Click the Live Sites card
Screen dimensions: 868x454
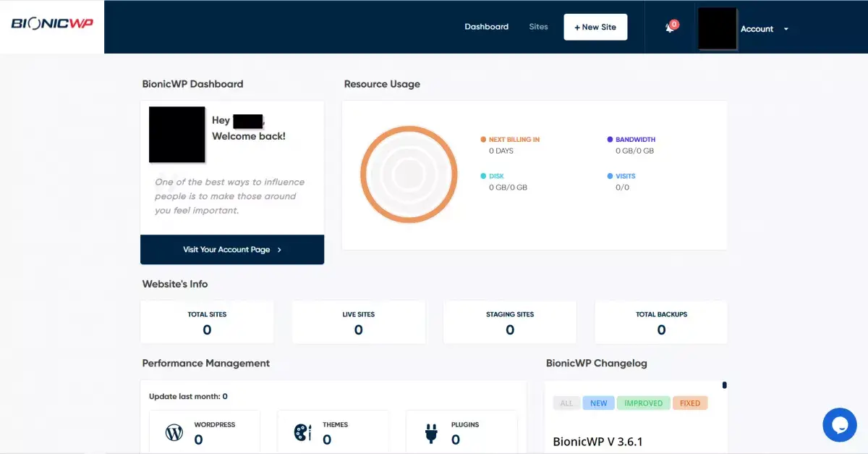click(359, 322)
